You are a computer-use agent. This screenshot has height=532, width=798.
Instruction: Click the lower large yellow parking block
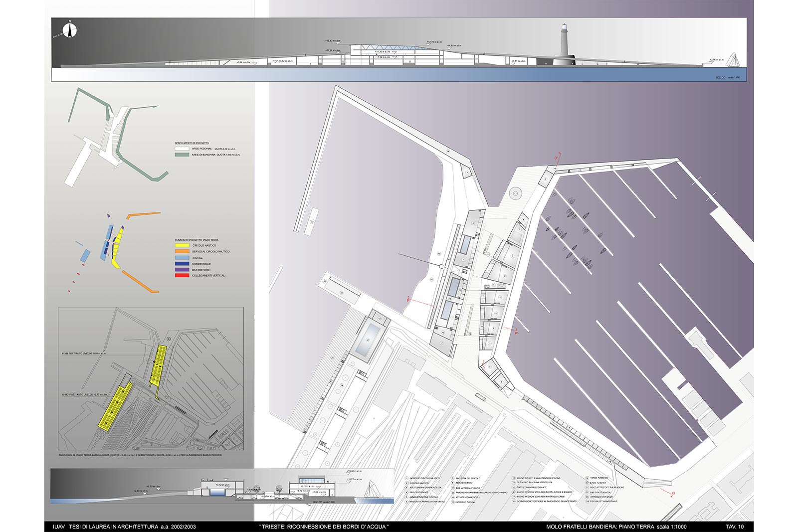[116, 406]
